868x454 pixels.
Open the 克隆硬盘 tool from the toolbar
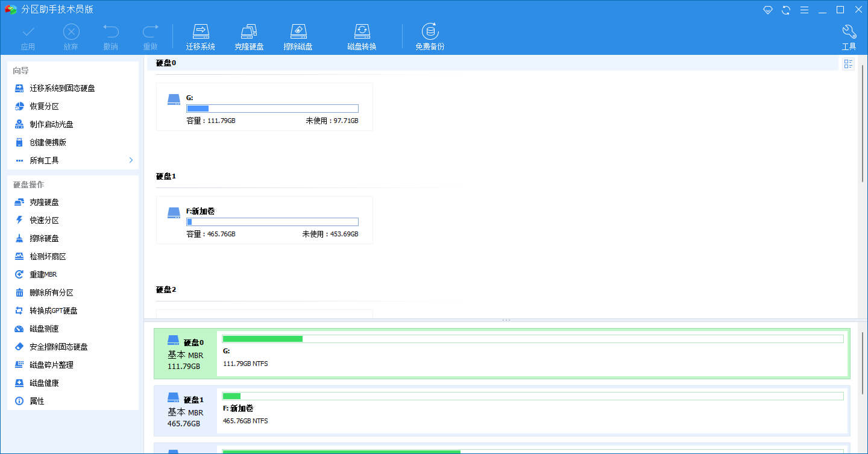click(249, 35)
